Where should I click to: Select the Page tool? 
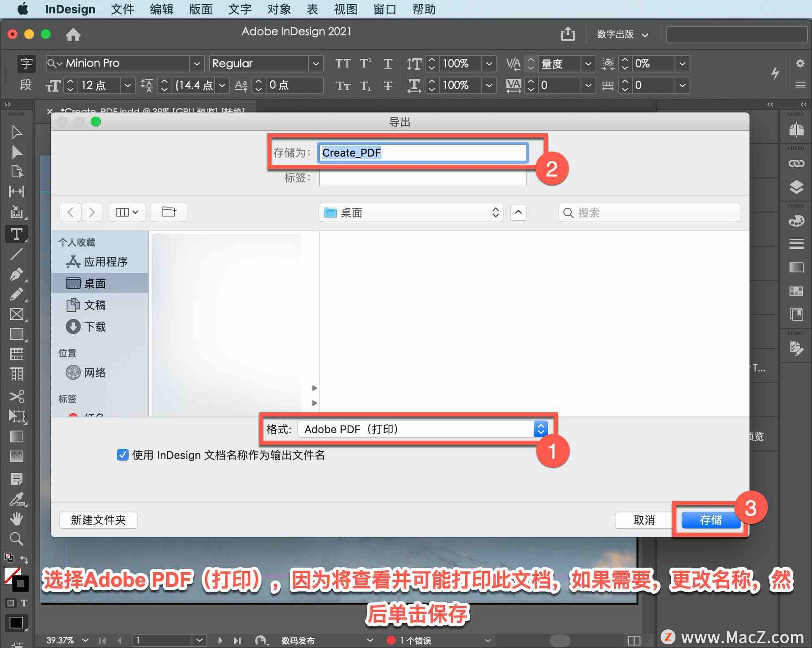pyautogui.click(x=16, y=171)
